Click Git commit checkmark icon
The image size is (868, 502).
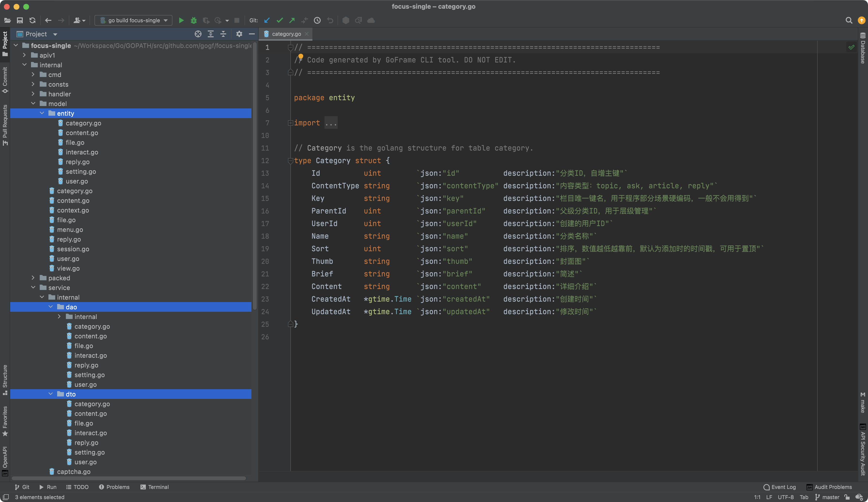coord(280,20)
